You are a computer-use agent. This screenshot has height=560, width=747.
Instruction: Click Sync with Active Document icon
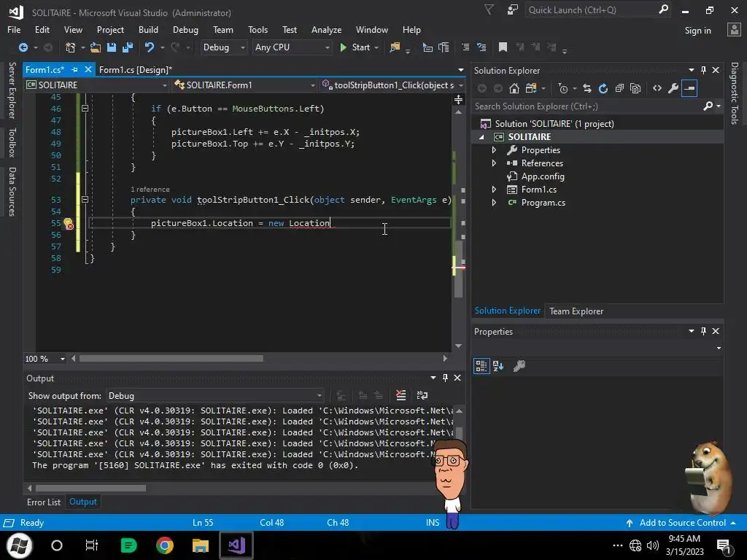click(x=587, y=88)
